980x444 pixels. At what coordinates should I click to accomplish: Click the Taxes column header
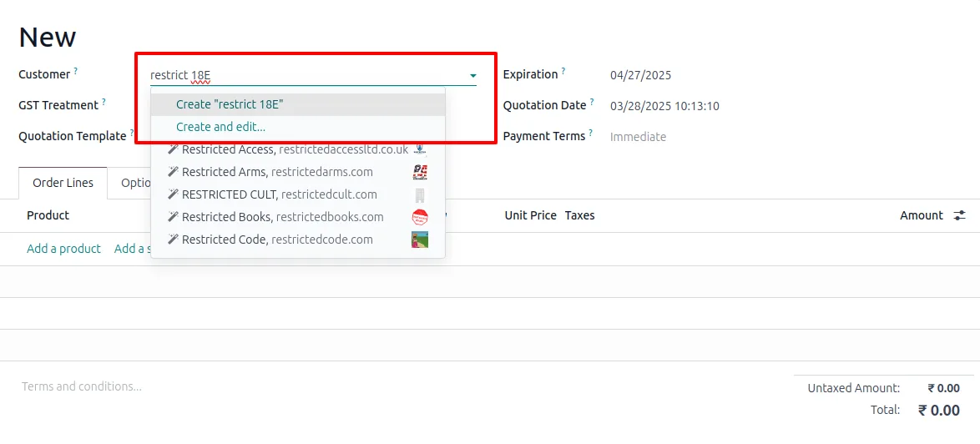coord(580,215)
